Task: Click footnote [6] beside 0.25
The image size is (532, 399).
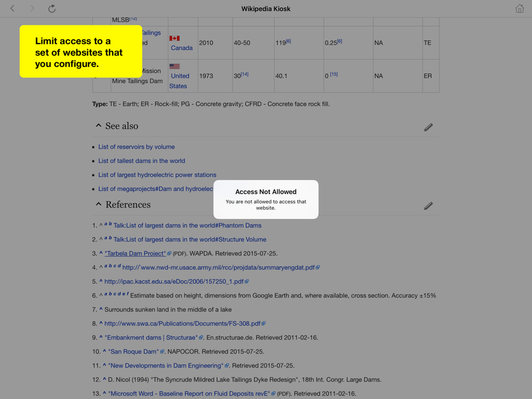Action: (339, 41)
